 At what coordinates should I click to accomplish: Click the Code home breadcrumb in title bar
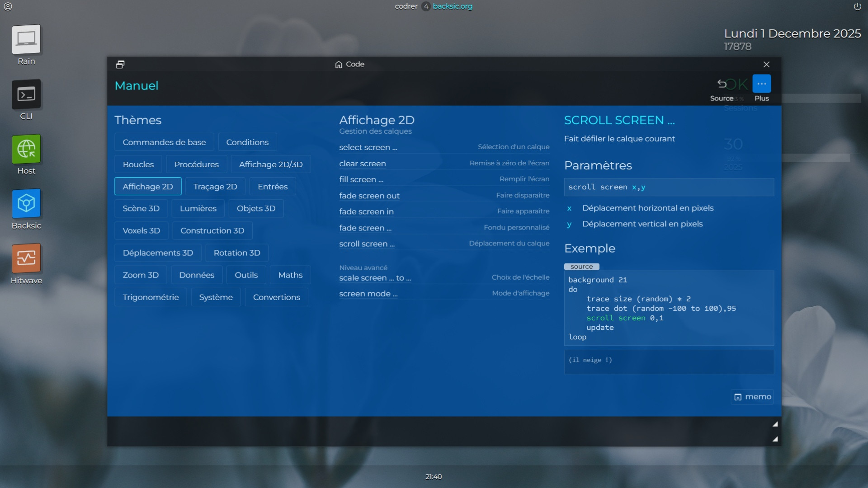[349, 65]
